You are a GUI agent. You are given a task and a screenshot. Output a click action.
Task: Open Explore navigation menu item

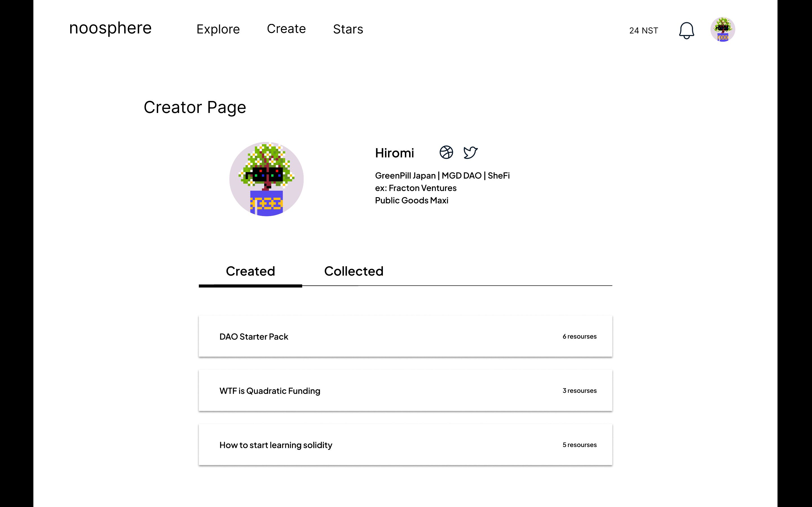tap(218, 29)
